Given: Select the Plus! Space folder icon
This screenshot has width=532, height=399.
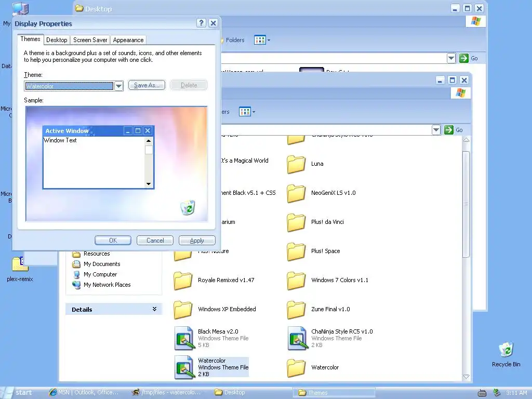Looking at the screenshot, I should (x=296, y=251).
